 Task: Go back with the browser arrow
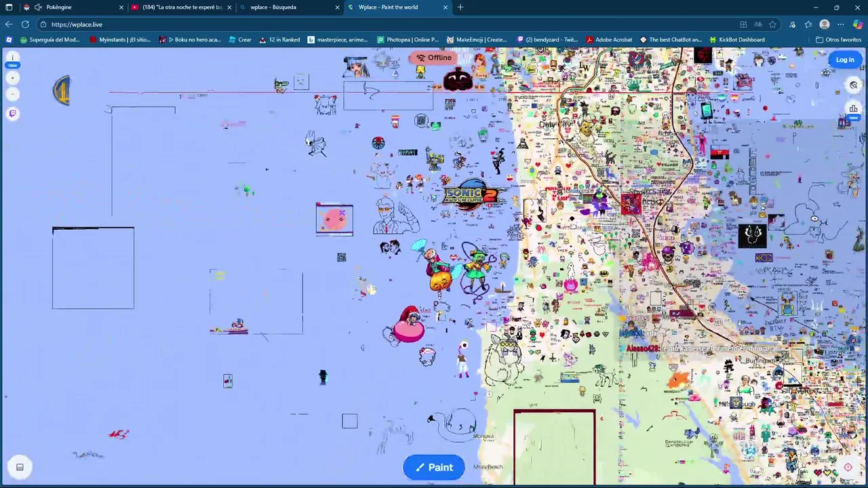click(9, 24)
